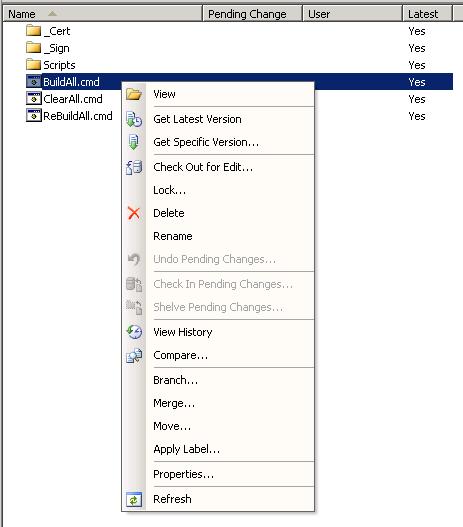The height and width of the screenshot is (527, 463).
Task: Click the Shelve Pending Changes icon
Action: pyautogui.click(x=134, y=307)
